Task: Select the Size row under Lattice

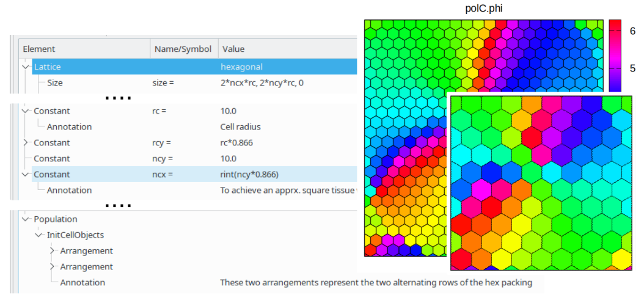Action: coord(55,82)
